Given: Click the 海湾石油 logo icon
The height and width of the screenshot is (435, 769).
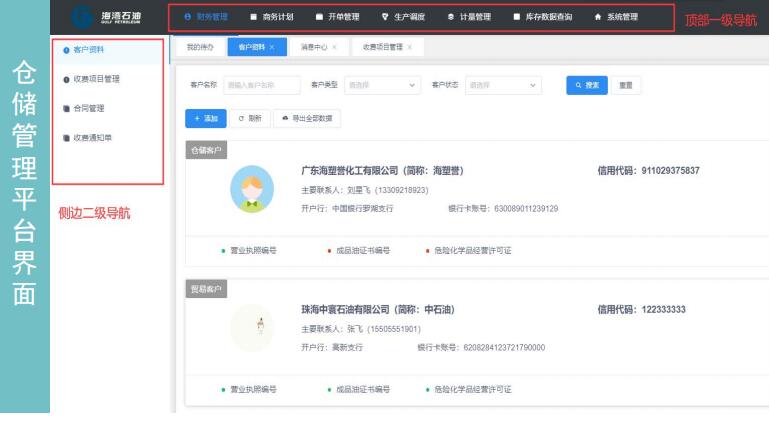Looking at the screenshot, I should click(85, 17).
